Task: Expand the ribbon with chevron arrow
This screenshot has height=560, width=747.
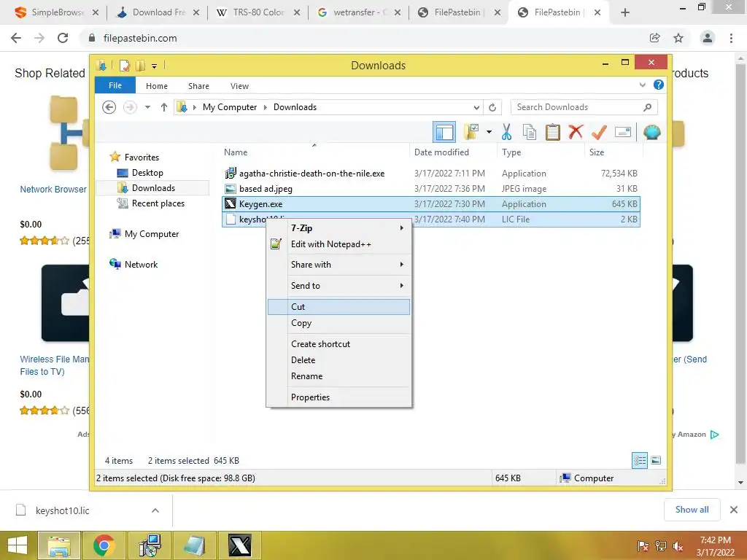Action: (x=642, y=85)
